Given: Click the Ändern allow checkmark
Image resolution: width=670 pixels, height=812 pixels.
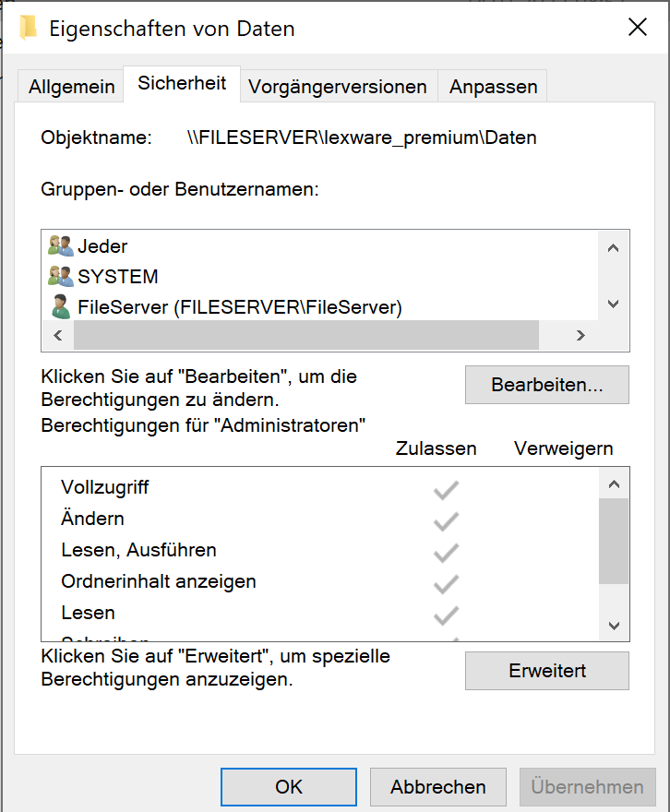Looking at the screenshot, I should click(x=446, y=521).
